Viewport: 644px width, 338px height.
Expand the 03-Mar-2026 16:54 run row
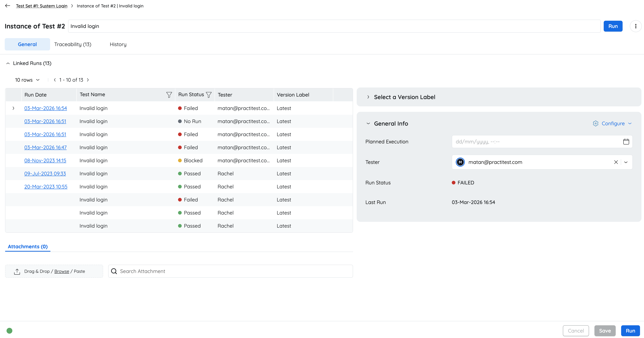coord(13,108)
